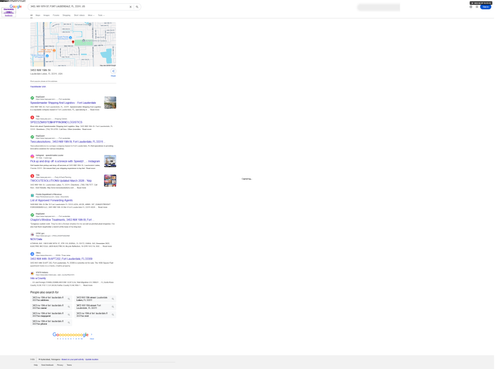The height and width of the screenshot is (369, 500).
Task: Click the search query input field
Action: 78,7
